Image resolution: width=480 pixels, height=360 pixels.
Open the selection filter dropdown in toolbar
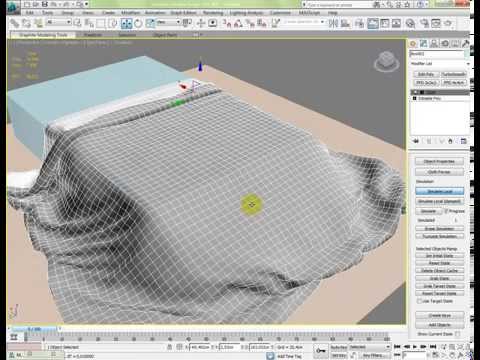coord(59,22)
